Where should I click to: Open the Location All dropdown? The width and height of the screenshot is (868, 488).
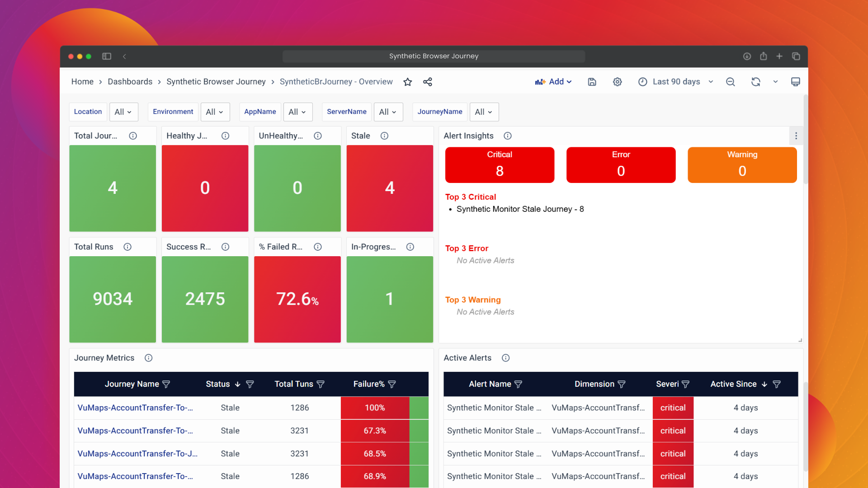pyautogui.click(x=123, y=112)
